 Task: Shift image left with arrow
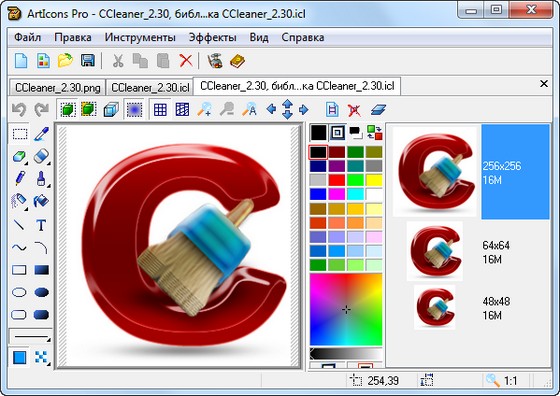click(271, 109)
